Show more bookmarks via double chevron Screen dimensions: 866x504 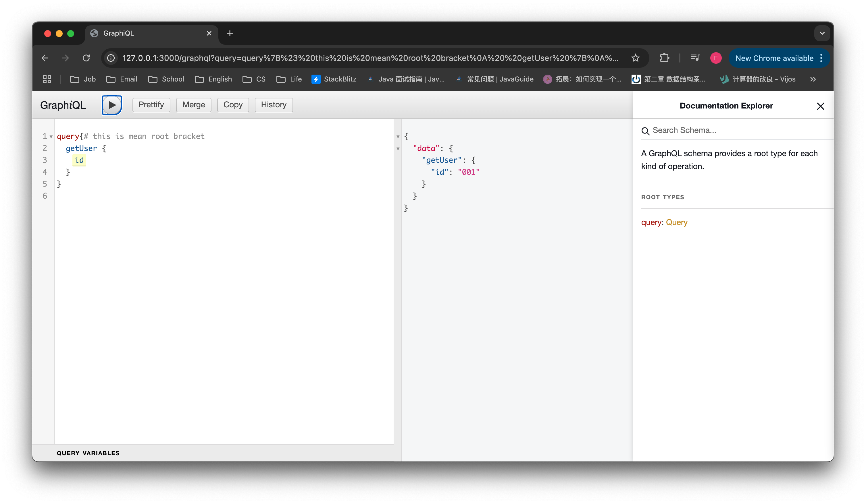pyautogui.click(x=813, y=79)
